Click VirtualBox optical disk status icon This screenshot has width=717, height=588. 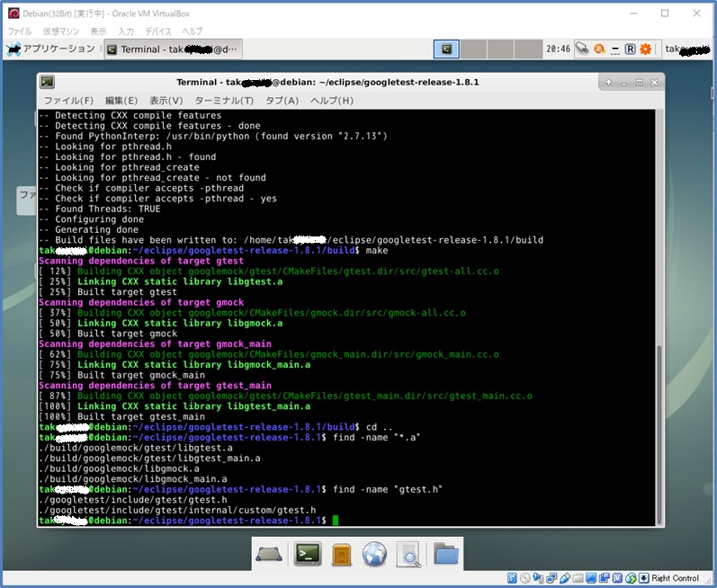pos(525,578)
